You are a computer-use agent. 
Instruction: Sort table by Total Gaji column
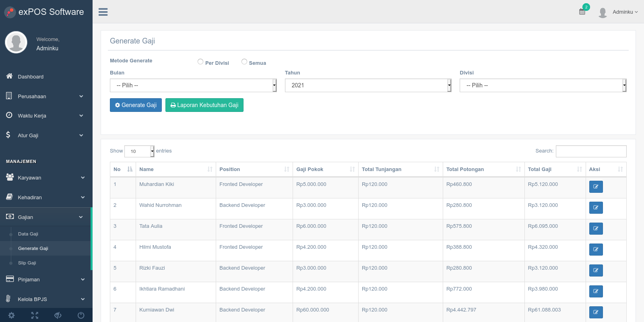click(555, 169)
